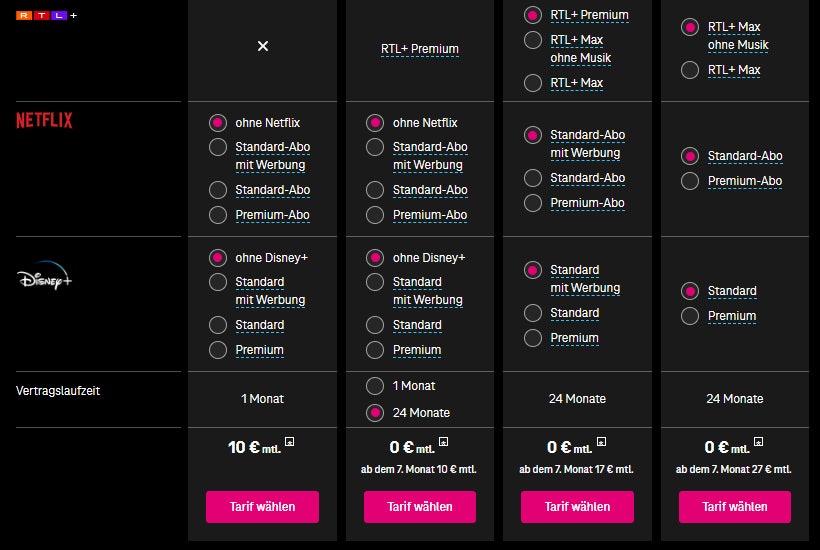This screenshot has width=820, height=550.
Task: Select Netflix Standard-Abo mit Werbung in 17 € plan
Action: point(533,135)
